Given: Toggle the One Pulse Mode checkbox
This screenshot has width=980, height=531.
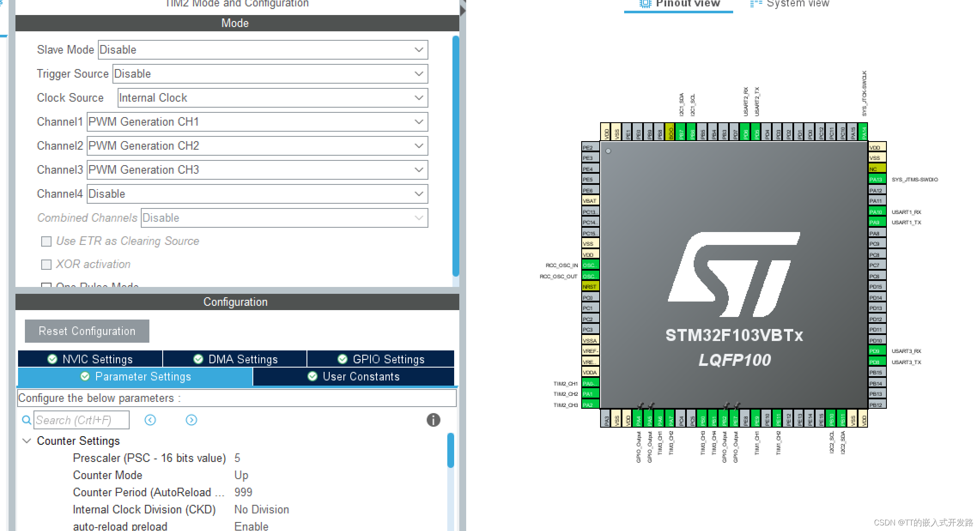Looking at the screenshot, I should [46, 285].
